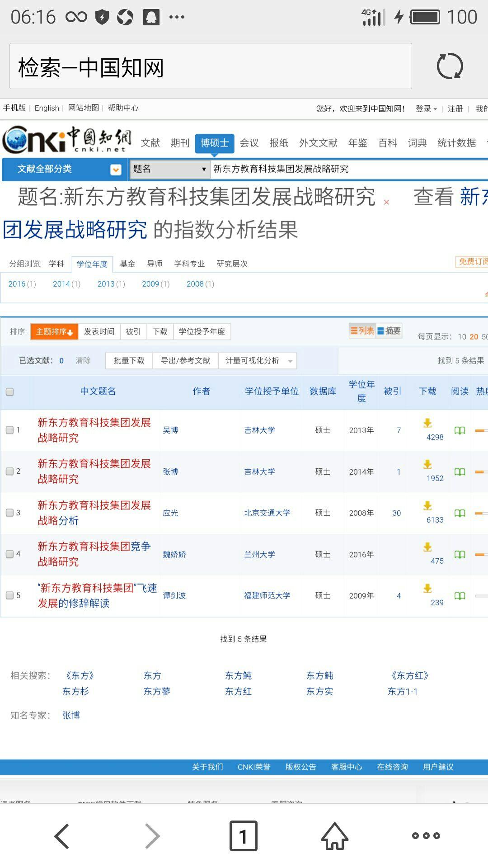The height and width of the screenshot is (868, 488).
Task: Open the 题名 search field selector
Action: coord(169,169)
